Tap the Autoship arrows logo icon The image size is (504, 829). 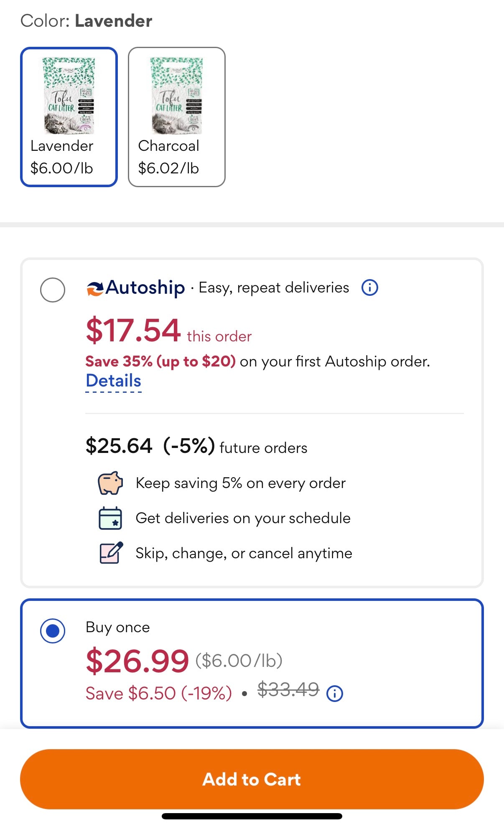(x=95, y=288)
